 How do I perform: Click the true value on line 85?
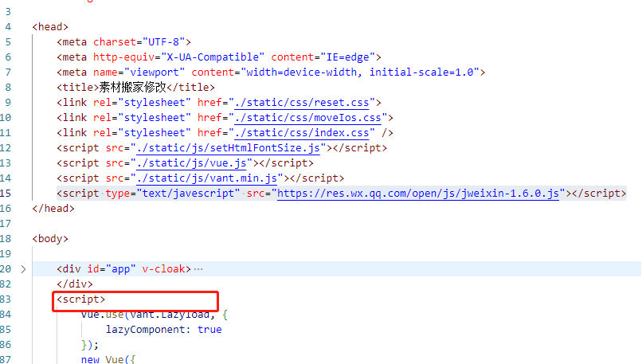click(x=209, y=330)
